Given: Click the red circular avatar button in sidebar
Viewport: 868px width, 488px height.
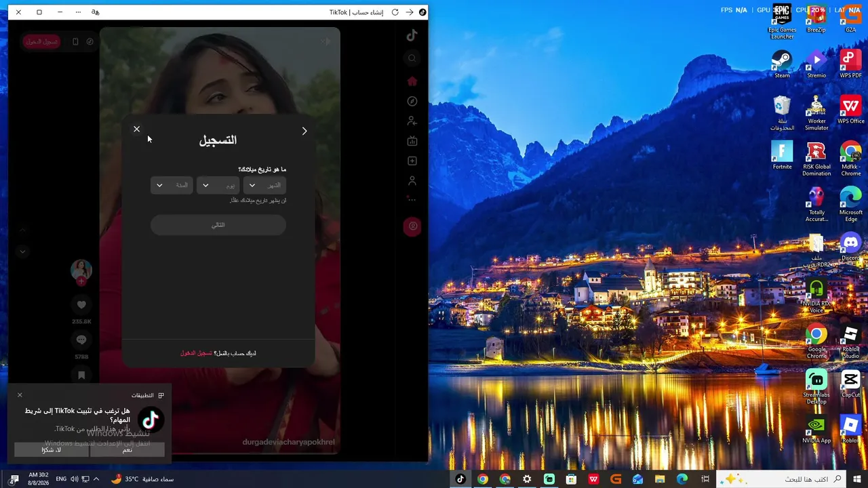Looking at the screenshot, I should pos(412,226).
